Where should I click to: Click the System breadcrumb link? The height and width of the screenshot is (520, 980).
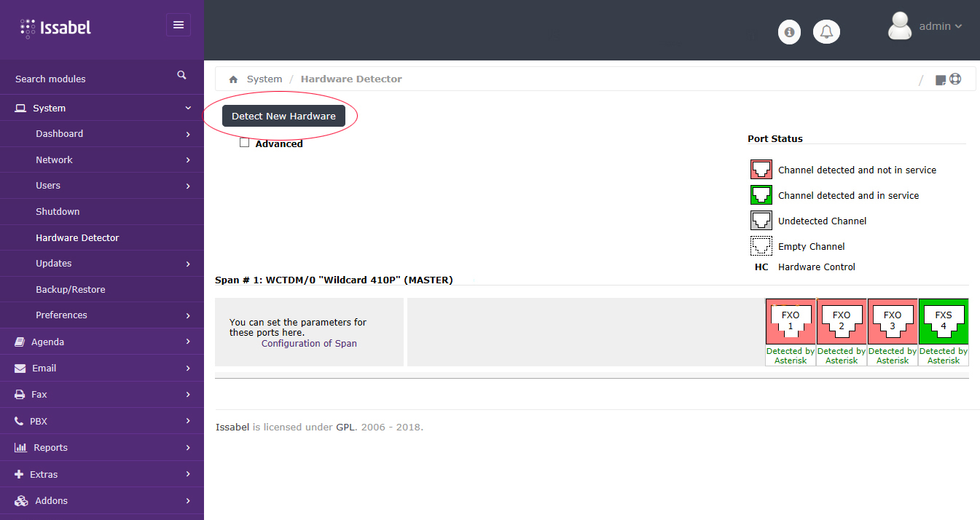click(264, 79)
